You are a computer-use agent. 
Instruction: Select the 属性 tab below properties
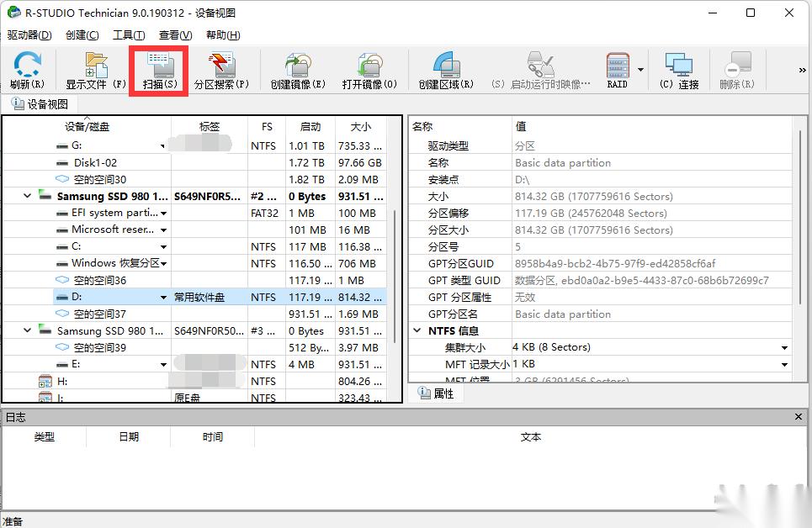pos(436,393)
